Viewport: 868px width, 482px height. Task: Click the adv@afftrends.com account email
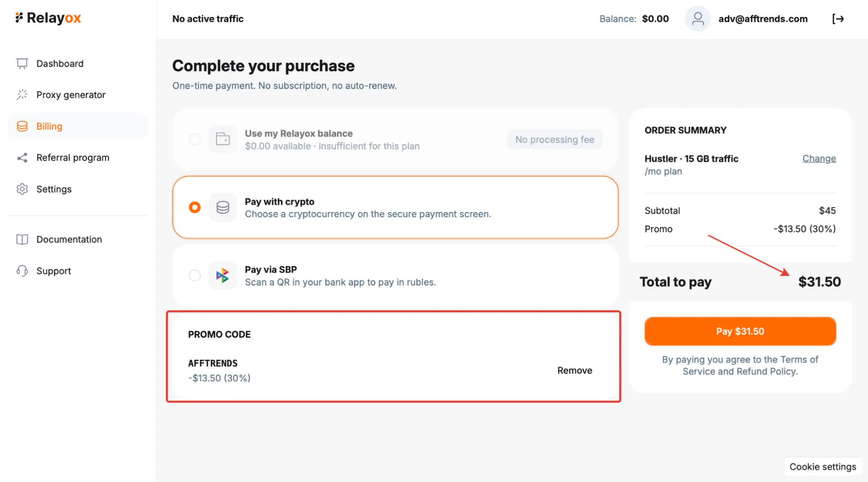pyautogui.click(x=763, y=19)
